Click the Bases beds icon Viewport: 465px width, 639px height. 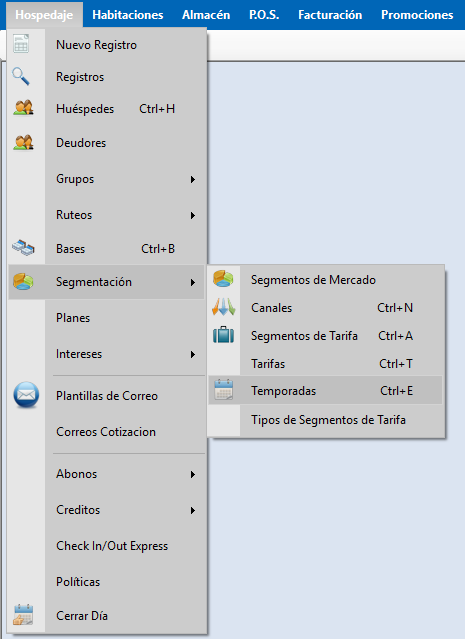pos(23,248)
